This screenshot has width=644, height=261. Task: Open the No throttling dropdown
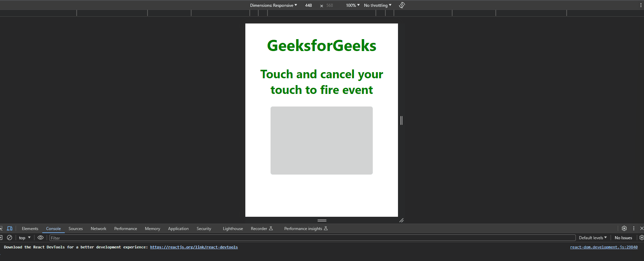(x=378, y=5)
